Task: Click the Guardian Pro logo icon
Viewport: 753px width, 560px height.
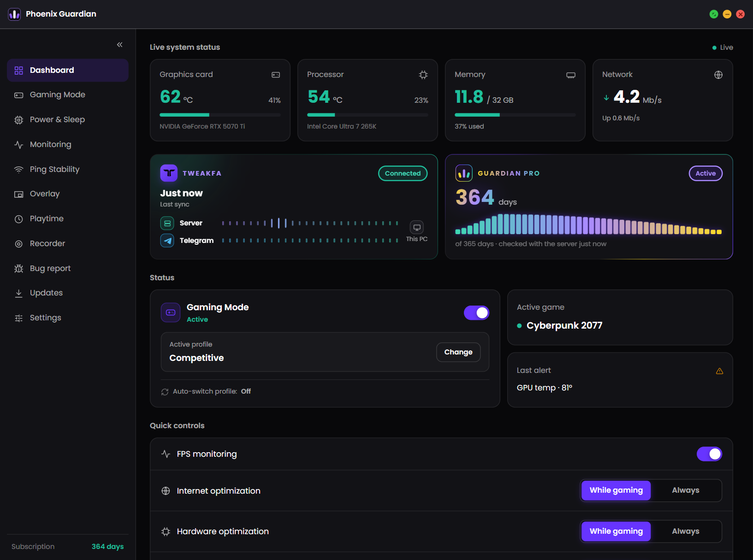Action: [464, 173]
